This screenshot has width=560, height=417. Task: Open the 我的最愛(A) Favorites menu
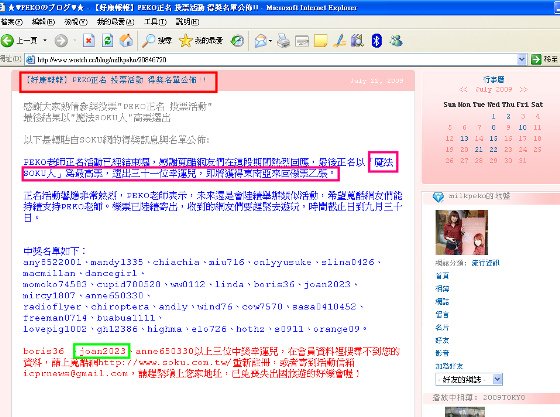point(115,22)
